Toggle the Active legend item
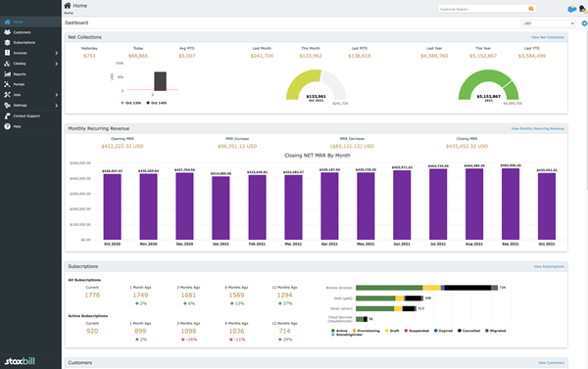 coord(339,331)
